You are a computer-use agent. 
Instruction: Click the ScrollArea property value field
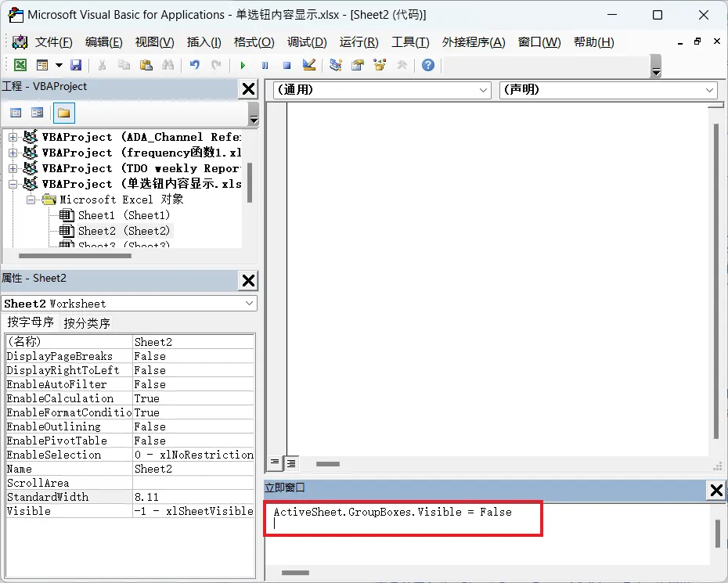[x=193, y=483]
